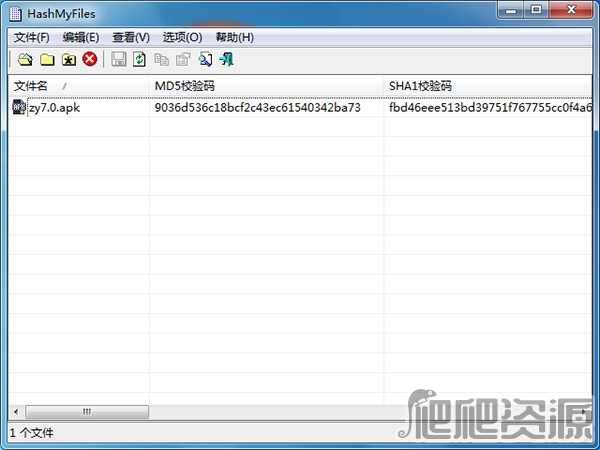Sort by the MD5校验码 column header
The height and width of the screenshot is (450, 600).
click(266, 86)
